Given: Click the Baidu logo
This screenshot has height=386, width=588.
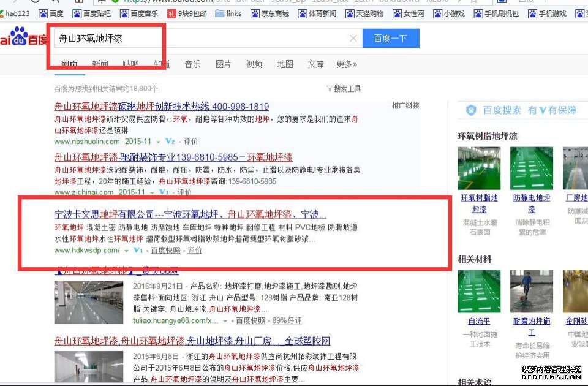Looking at the screenshot, I should (x=23, y=37).
